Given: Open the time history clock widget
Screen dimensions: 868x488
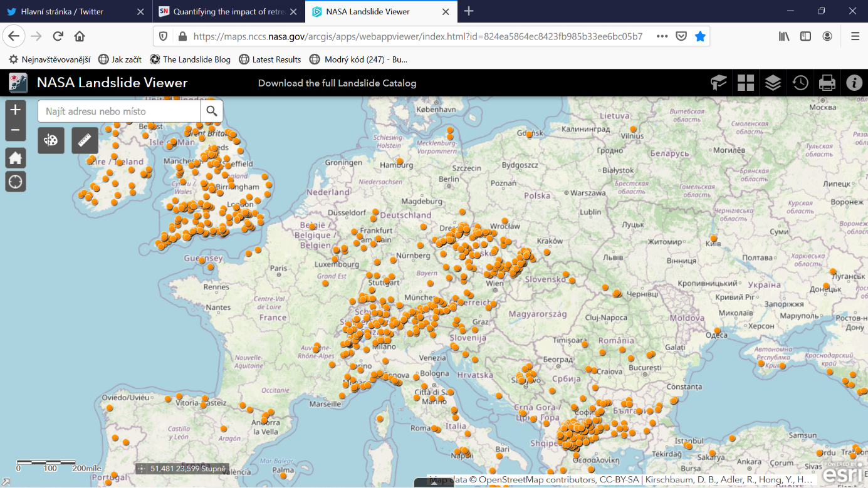Looking at the screenshot, I should (x=800, y=83).
